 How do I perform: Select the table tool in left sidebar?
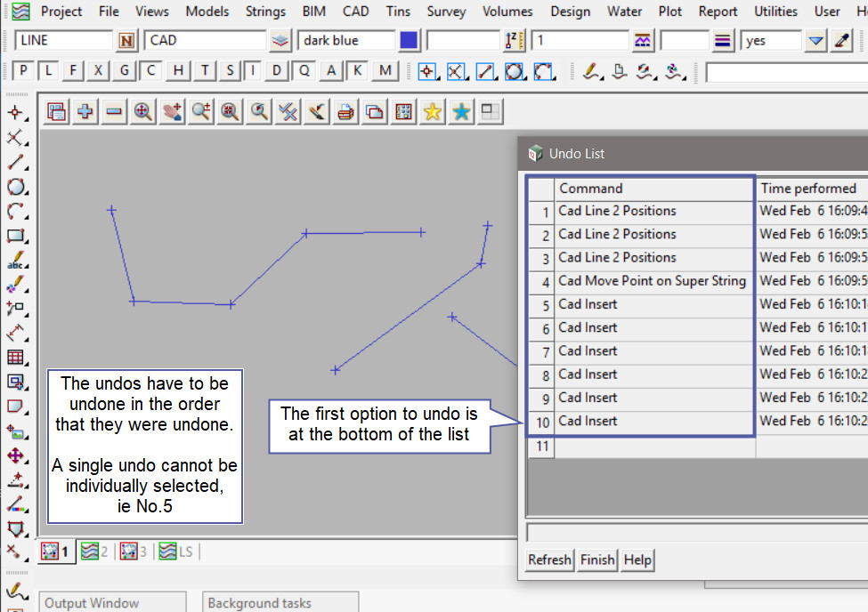[16, 358]
